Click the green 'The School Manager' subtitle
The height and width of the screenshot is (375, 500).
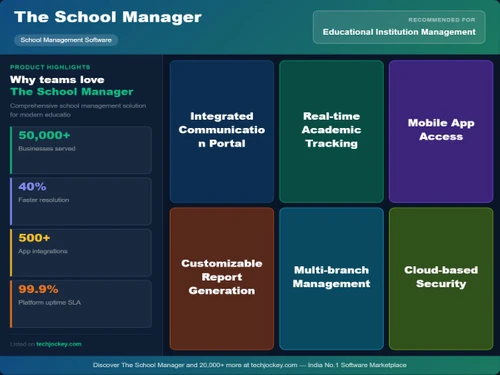coord(72,92)
